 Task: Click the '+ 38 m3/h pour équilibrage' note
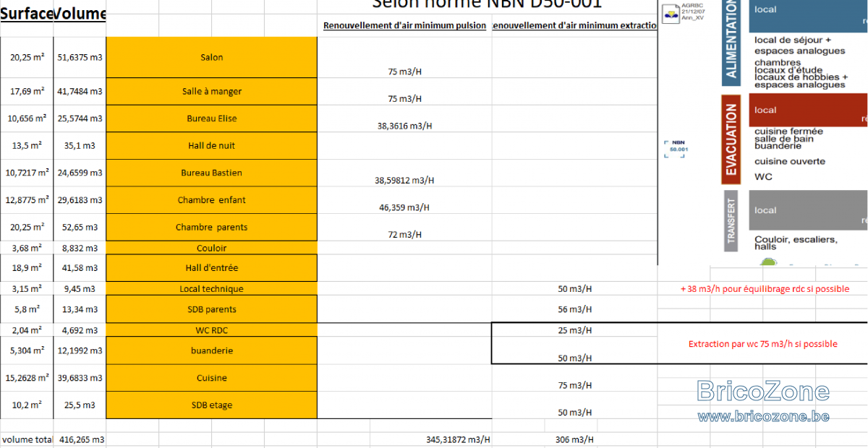pyautogui.click(x=765, y=289)
